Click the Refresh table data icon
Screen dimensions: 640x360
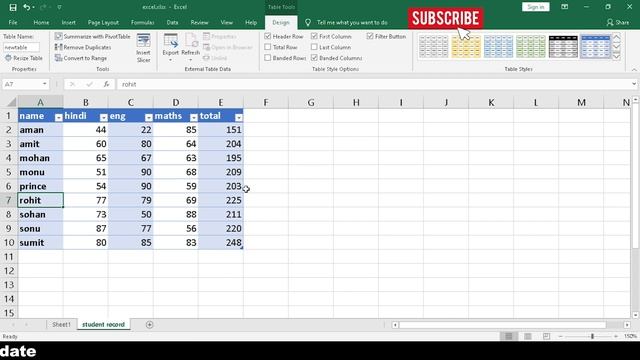pos(191,41)
